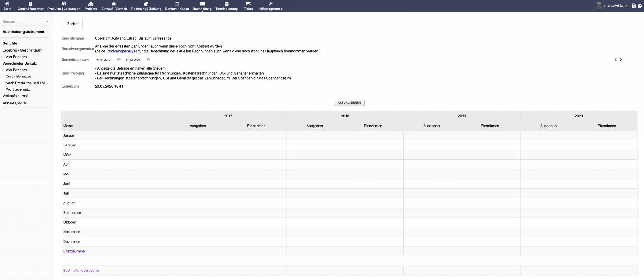Open Projekte module
644x280 pixels.
[x=91, y=6]
